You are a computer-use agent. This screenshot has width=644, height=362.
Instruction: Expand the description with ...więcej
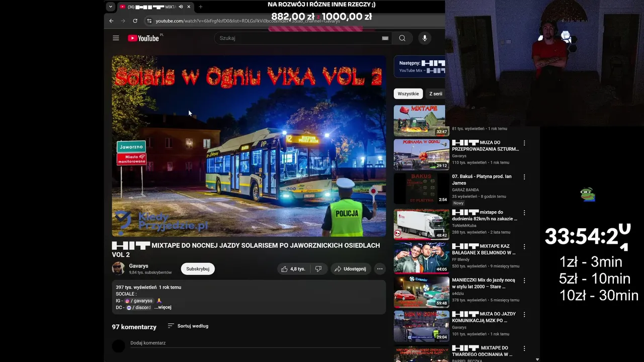point(163,307)
